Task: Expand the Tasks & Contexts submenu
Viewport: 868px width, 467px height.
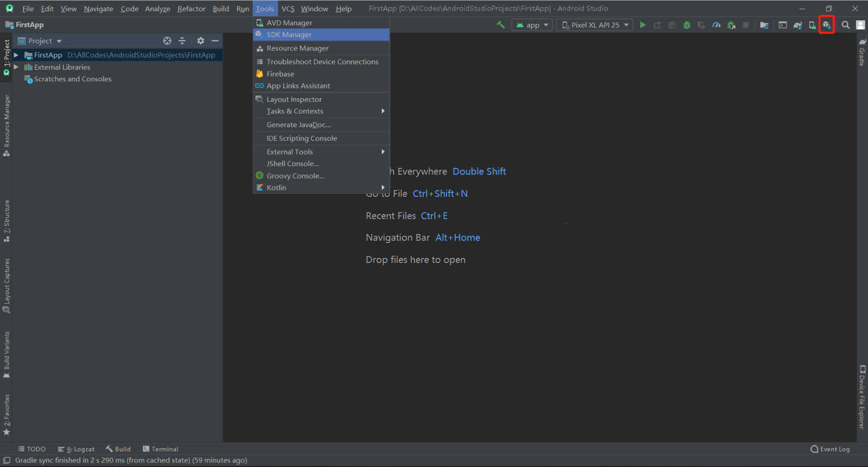Action: point(321,111)
